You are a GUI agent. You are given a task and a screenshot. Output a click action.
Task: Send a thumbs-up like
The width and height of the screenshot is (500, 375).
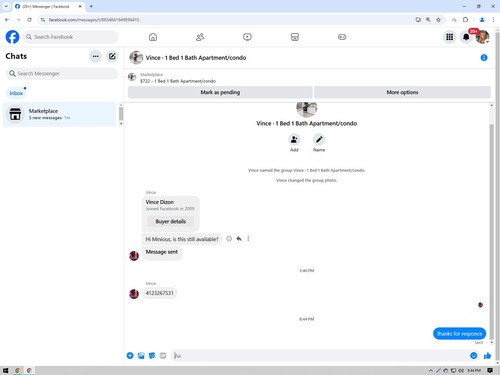[487, 356]
